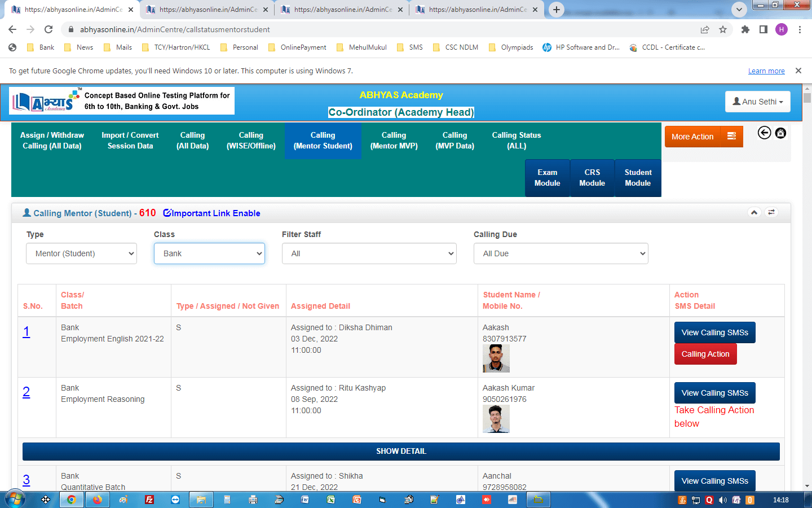The image size is (812, 508).
Task: Click the swap arrows icon in panel header
Action: pos(771,212)
